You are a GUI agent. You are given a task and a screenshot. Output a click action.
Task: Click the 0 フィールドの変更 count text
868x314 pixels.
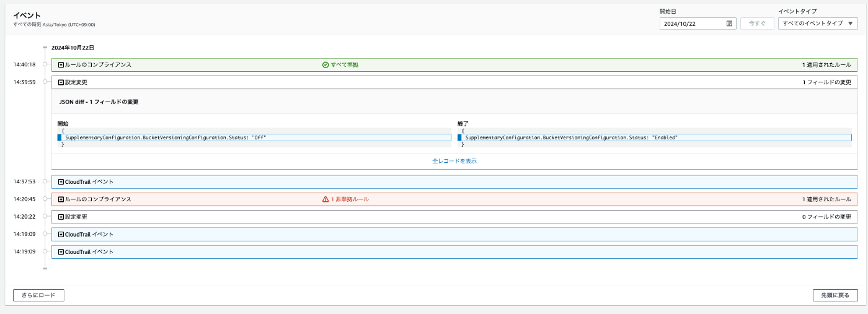pyautogui.click(x=826, y=217)
